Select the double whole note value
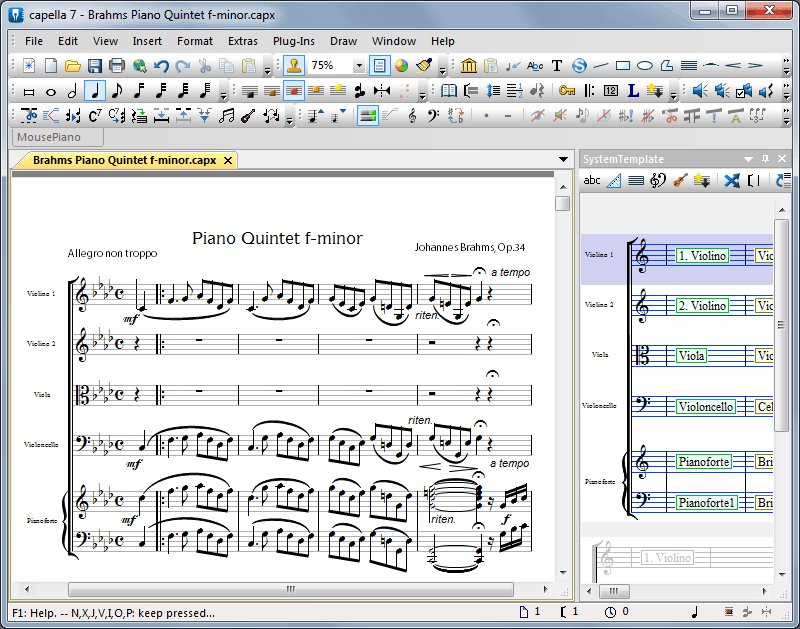 click(x=29, y=92)
